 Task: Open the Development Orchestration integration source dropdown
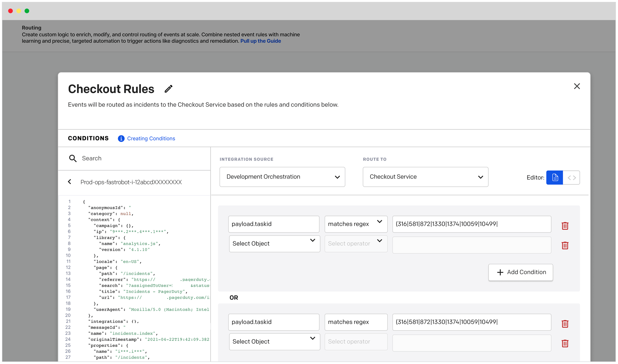pos(282,177)
